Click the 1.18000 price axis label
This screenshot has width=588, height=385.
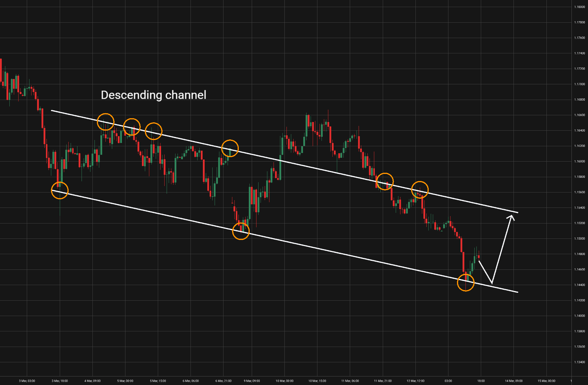click(x=579, y=7)
